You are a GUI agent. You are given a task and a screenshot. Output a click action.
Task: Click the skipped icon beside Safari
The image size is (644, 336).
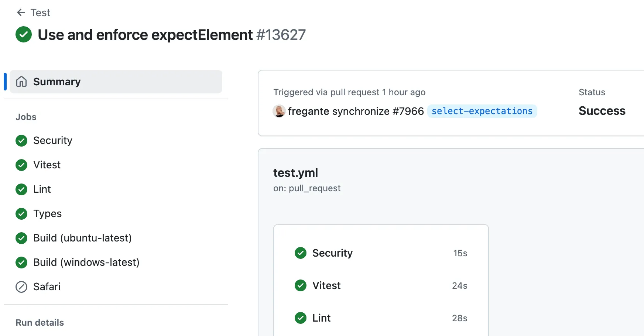[21, 287]
